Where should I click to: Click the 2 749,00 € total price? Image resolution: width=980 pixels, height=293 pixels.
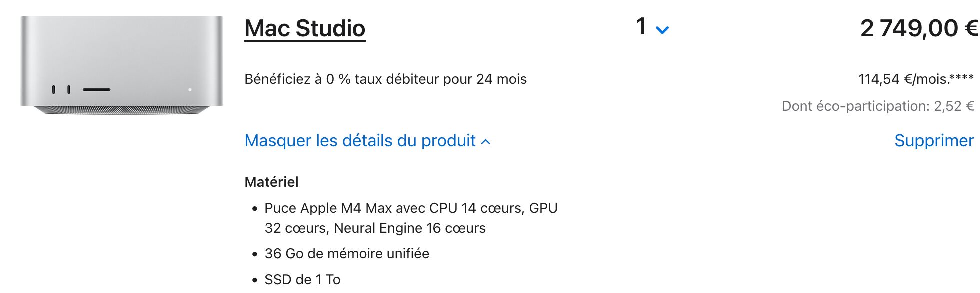click(x=919, y=28)
